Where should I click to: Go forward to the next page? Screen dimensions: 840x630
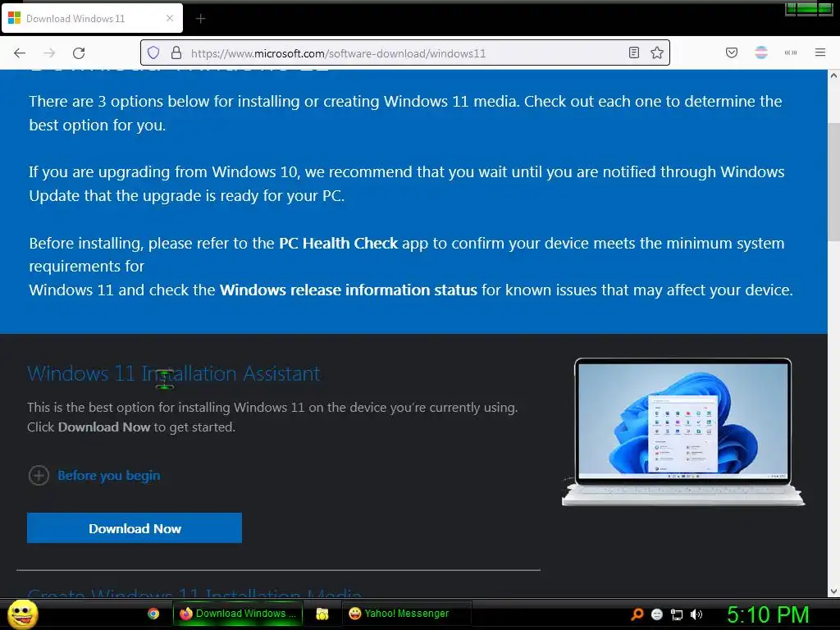coord(49,52)
